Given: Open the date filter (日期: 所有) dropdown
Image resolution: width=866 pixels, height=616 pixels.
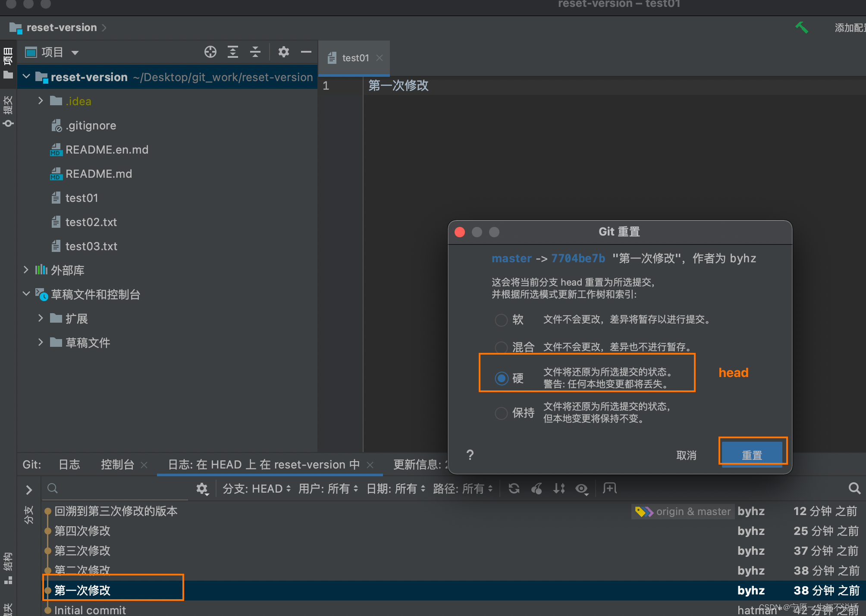Looking at the screenshot, I should pos(396,489).
